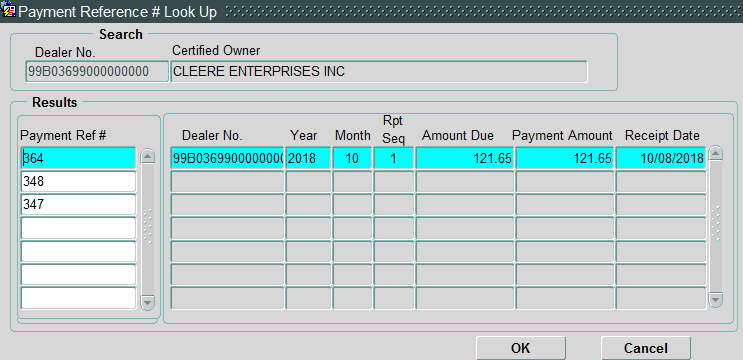Click the results table scroll-down arrow
Viewport: 743px width, 360px height.
pos(715,299)
